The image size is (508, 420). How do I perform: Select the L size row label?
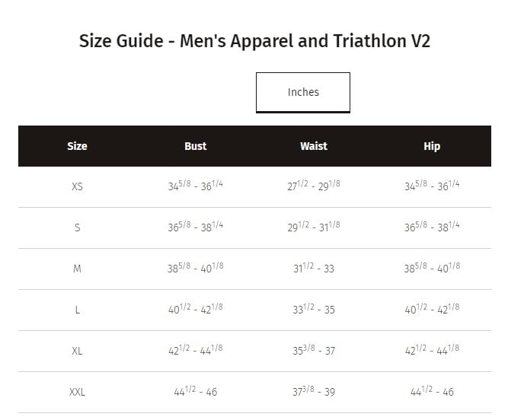pos(77,310)
